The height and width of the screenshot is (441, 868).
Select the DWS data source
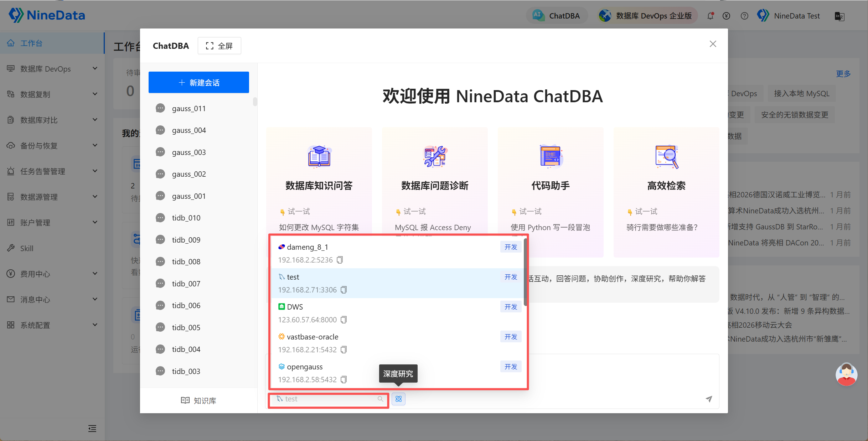pos(397,313)
